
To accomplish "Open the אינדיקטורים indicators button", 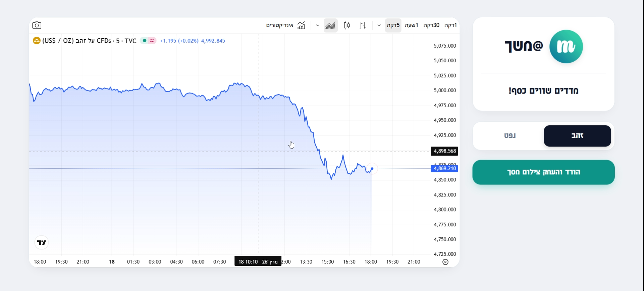I will pos(280,25).
